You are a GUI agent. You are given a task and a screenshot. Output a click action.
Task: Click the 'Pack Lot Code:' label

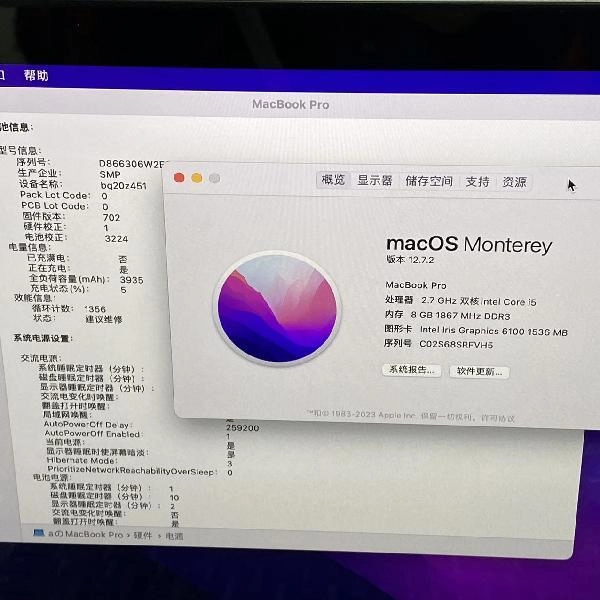(x=55, y=195)
